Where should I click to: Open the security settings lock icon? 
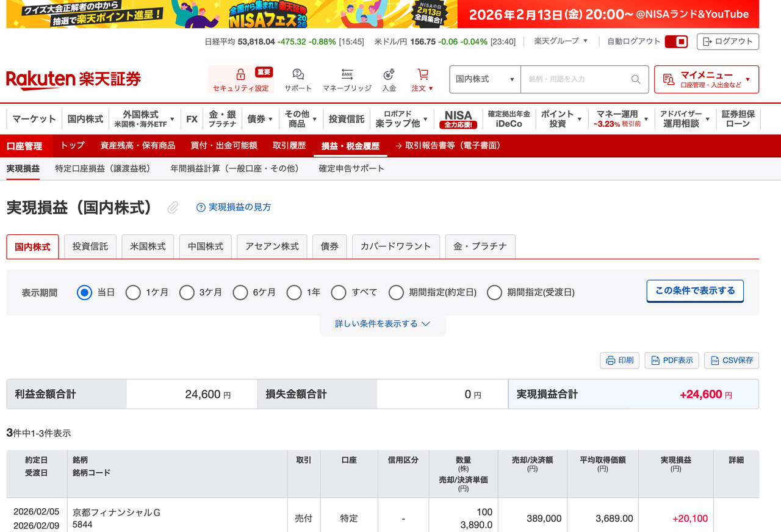[240, 75]
